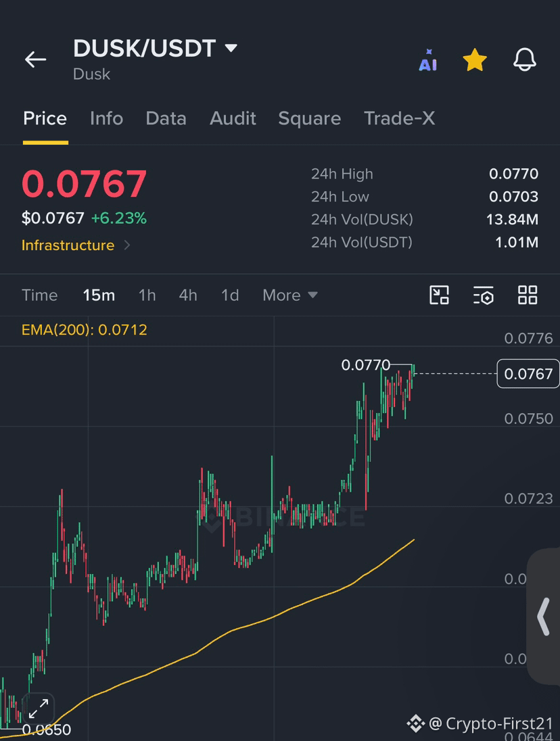This screenshot has height=741, width=560.
Task: Tap the 24h Low value 0.0703
Action: click(x=514, y=197)
